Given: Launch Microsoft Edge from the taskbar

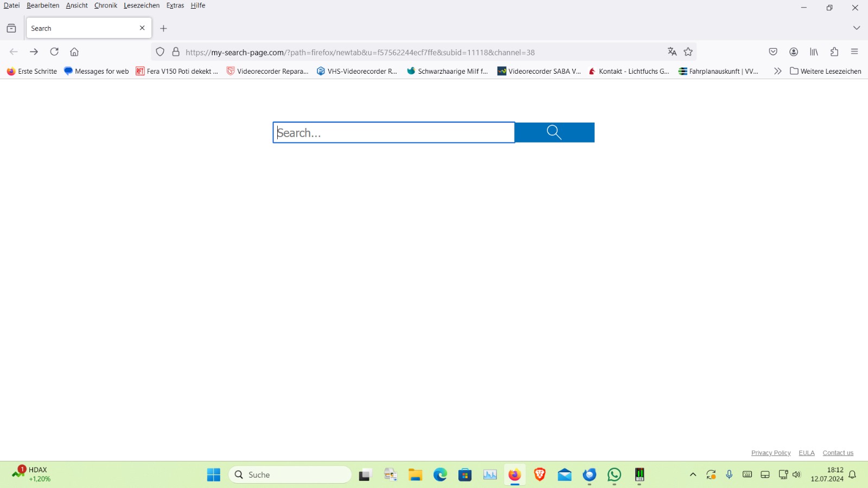Looking at the screenshot, I should 440,475.
